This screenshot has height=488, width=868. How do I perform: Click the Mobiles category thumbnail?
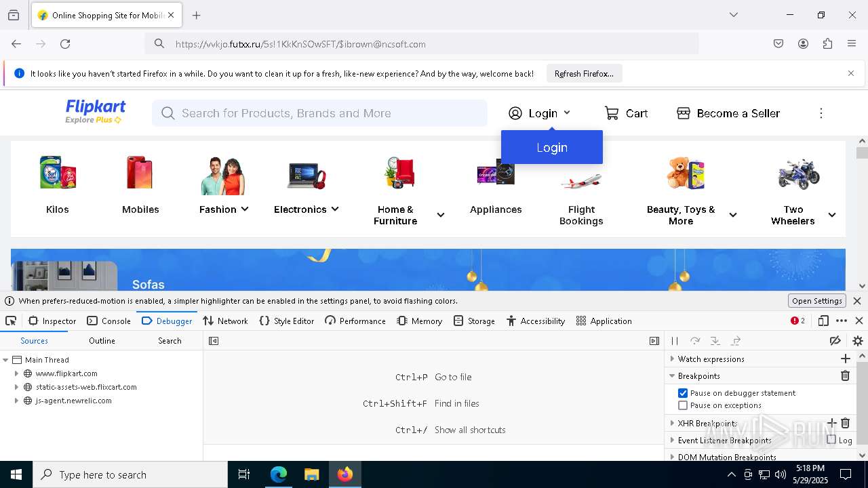[140, 172]
